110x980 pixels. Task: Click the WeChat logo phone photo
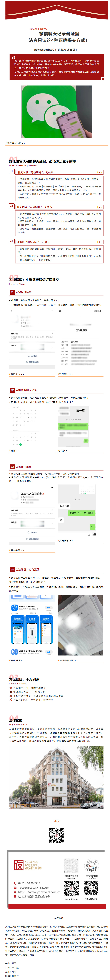point(57,111)
